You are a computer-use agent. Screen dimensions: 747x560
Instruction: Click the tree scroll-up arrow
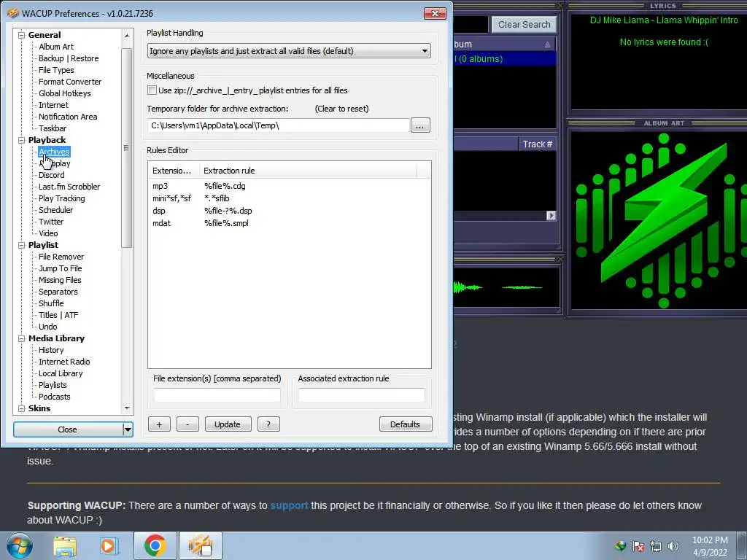pos(127,35)
